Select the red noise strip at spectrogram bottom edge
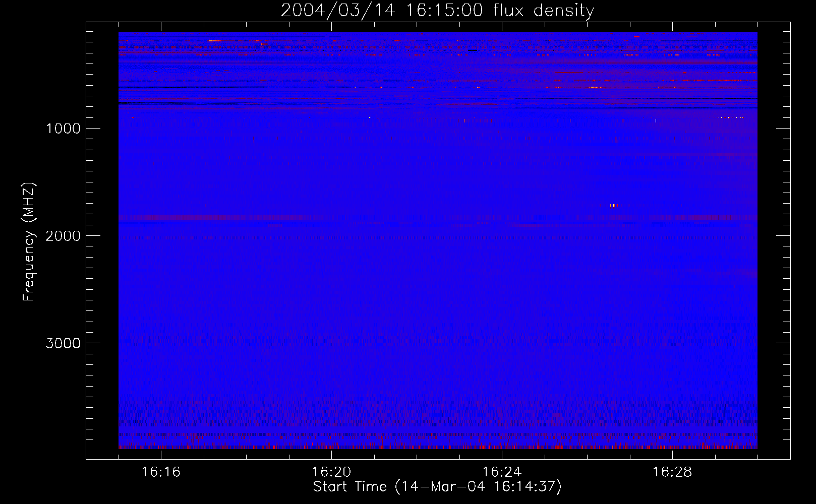This screenshot has width=816, height=504. [438, 447]
